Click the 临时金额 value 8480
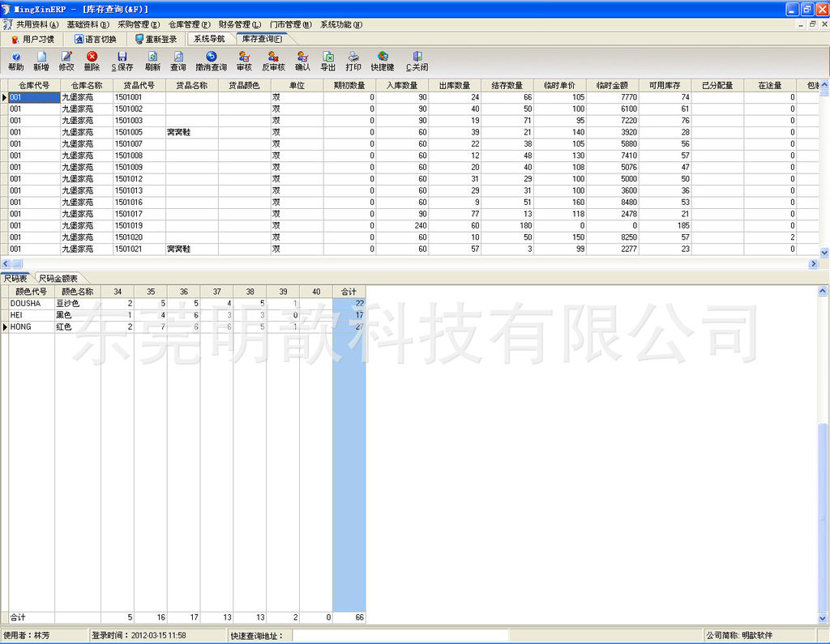This screenshot has height=644, width=830. 613,203
